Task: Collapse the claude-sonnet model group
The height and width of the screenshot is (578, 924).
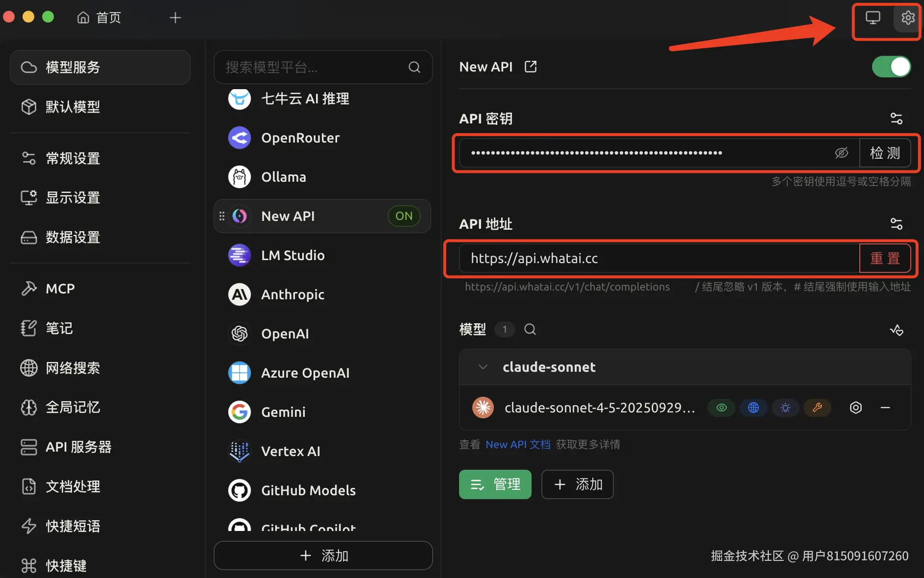Action: [483, 366]
